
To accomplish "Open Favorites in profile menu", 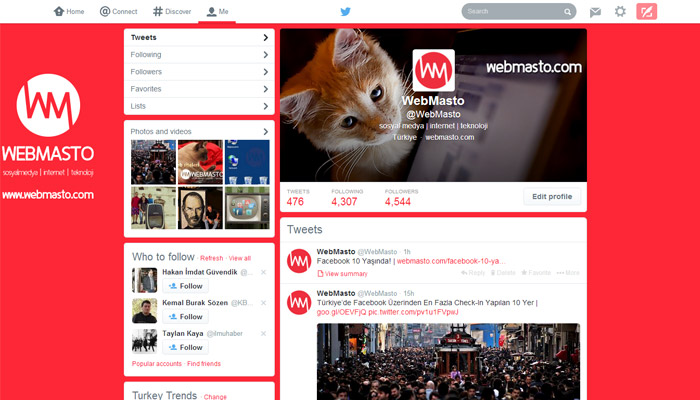I will click(199, 89).
